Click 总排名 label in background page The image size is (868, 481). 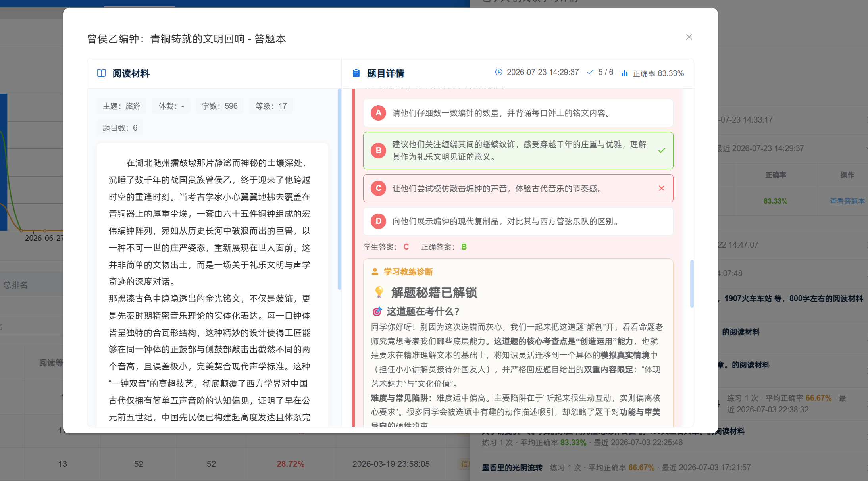tap(15, 285)
